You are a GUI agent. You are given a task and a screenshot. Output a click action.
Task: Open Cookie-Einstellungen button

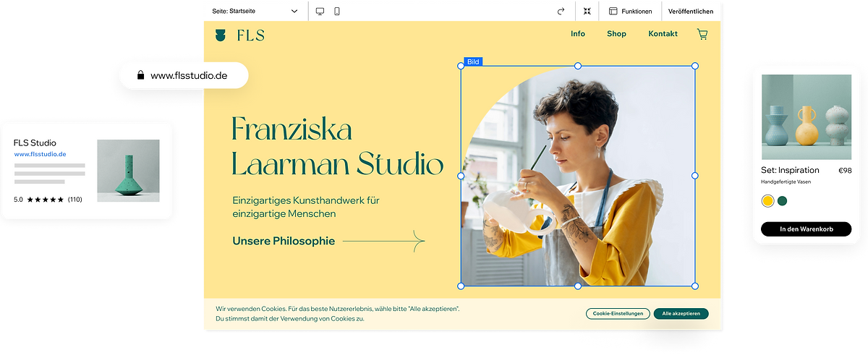pyautogui.click(x=617, y=313)
